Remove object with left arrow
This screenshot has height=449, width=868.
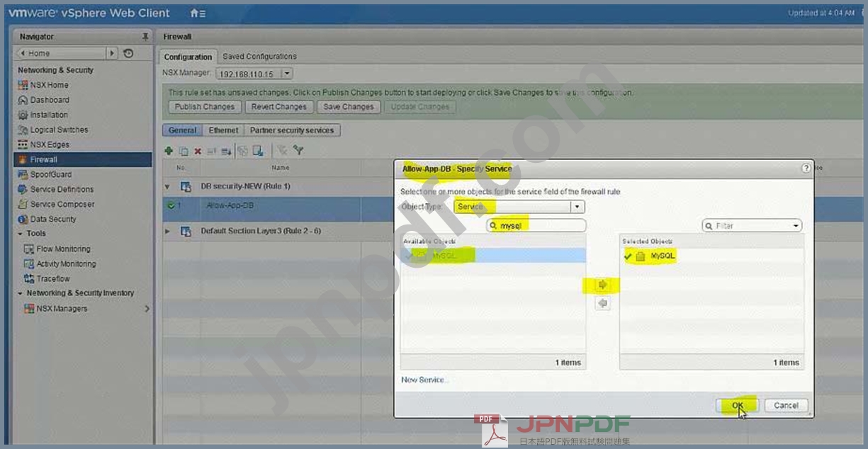(603, 304)
